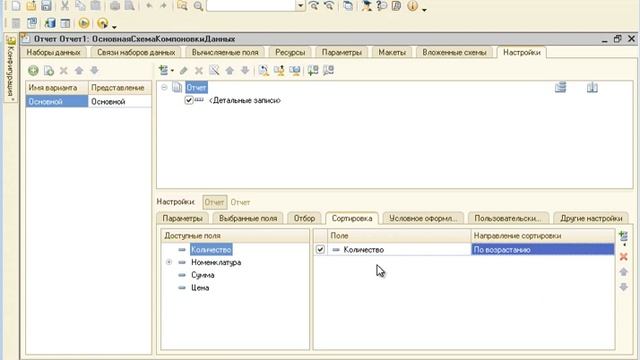640x360 pixels.
Task: Click the Paste clipboard icon
Action: tap(95, 6)
